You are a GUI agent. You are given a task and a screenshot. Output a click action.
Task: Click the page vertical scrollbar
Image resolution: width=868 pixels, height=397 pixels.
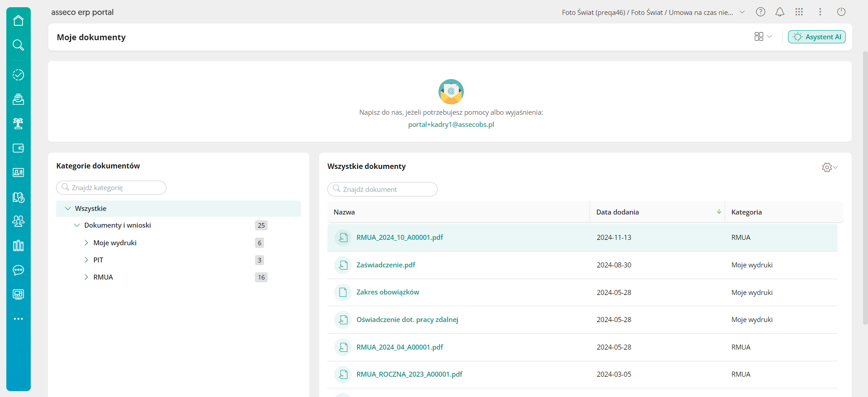click(x=865, y=187)
